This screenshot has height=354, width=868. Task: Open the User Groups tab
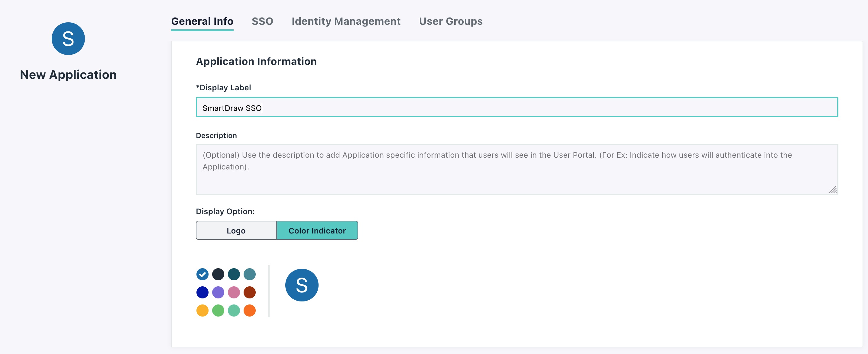pos(451,21)
